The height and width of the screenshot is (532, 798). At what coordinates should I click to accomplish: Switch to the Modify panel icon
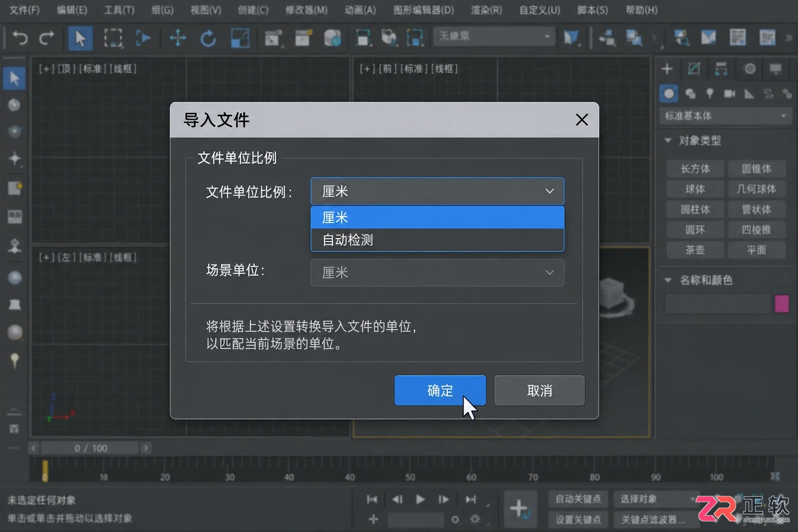point(694,69)
